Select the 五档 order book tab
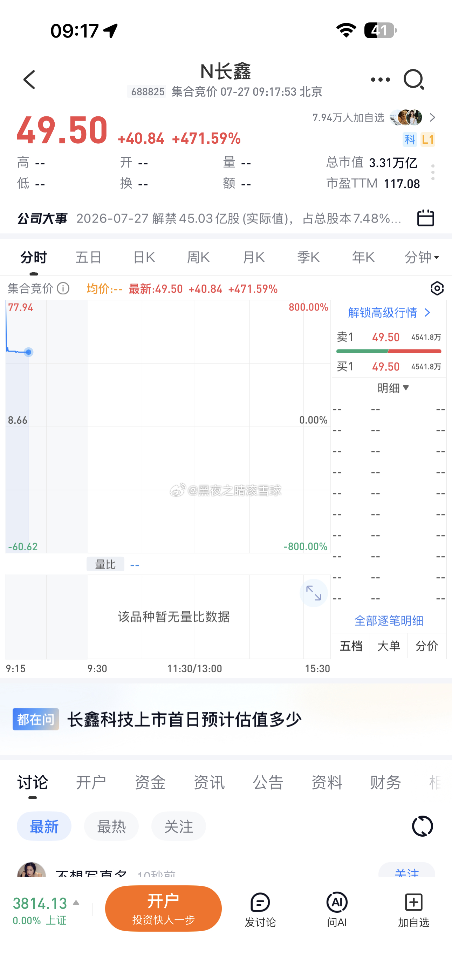 [x=351, y=646]
